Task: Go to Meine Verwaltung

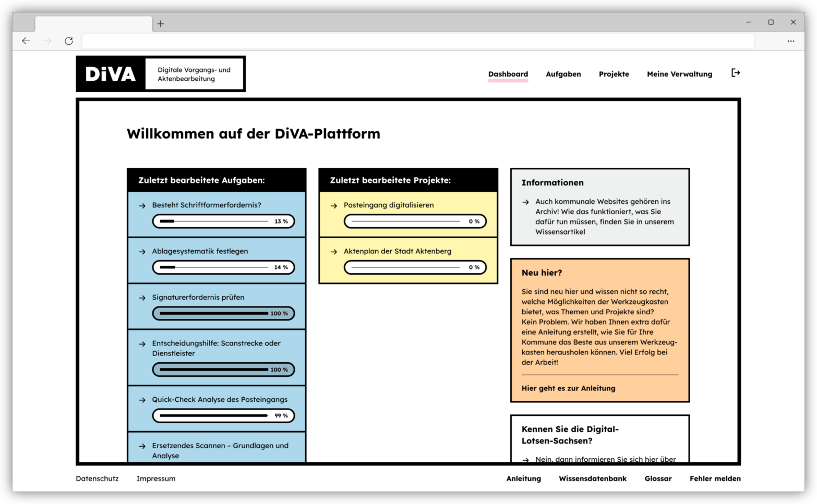Action: pyautogui.click(x=679, y=74)
